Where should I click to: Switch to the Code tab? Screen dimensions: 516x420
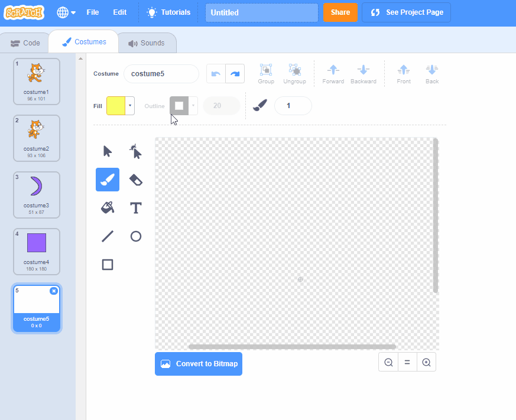point(25,43)
